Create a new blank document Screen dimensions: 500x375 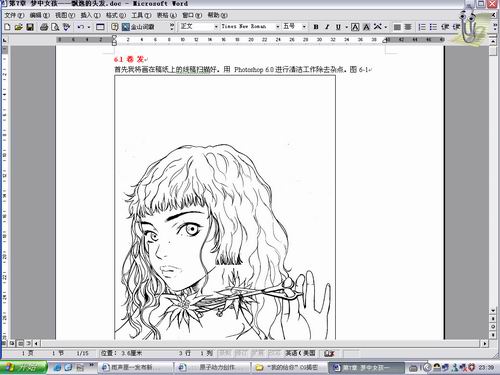pyautogui.click(x=7, y=27)
